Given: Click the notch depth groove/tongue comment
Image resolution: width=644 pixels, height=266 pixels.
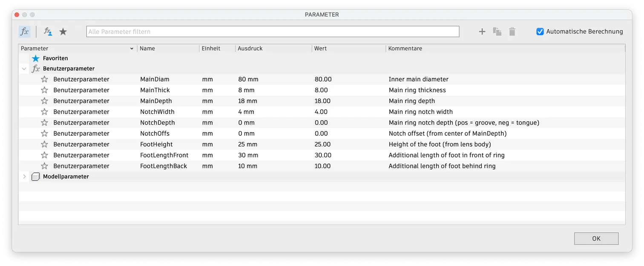Looking at the screenshot, I should click(x=464, y=123).
